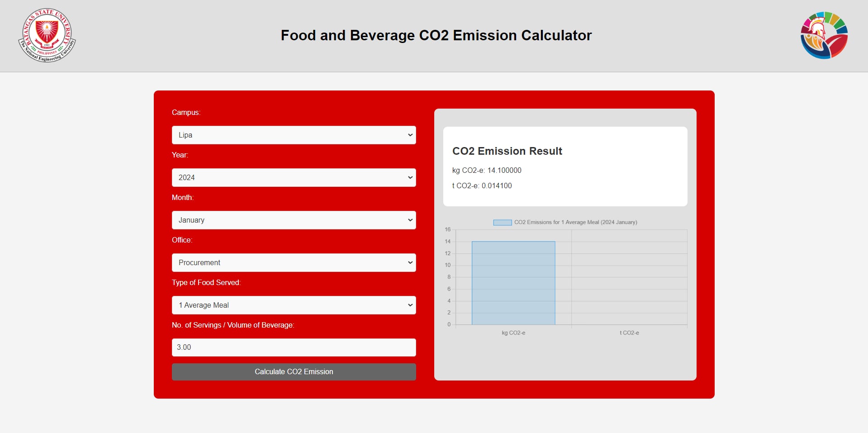Expand the Office dropdown showing Procurement
The image size is (868, 433).
coord(294,262)
